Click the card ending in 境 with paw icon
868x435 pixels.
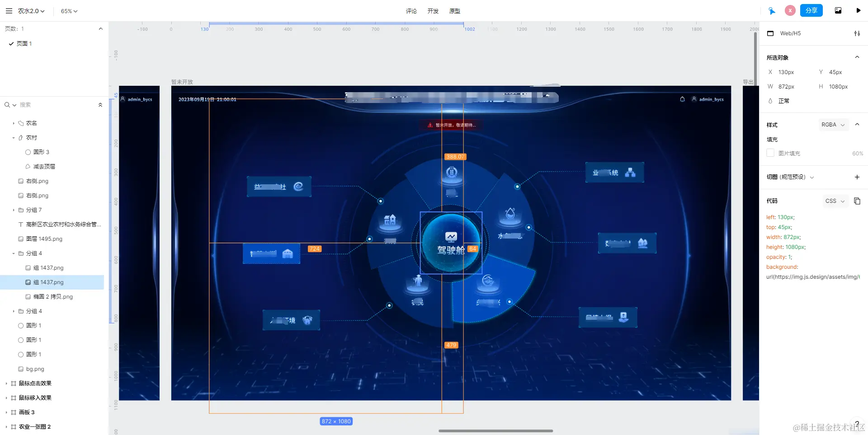pos(291,320)
